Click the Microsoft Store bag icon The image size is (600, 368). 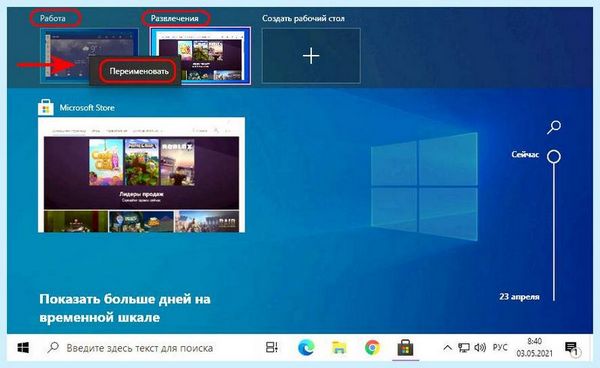coord(46,108)
